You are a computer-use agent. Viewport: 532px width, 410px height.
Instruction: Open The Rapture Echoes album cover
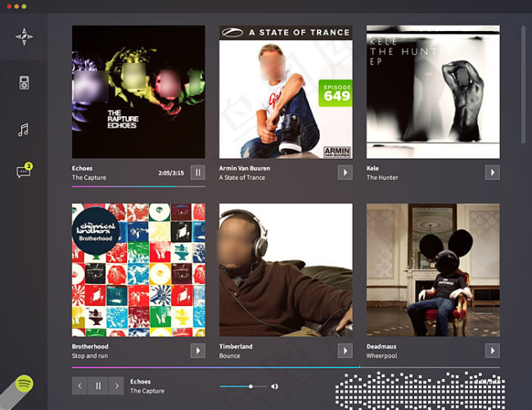point(138,92)
